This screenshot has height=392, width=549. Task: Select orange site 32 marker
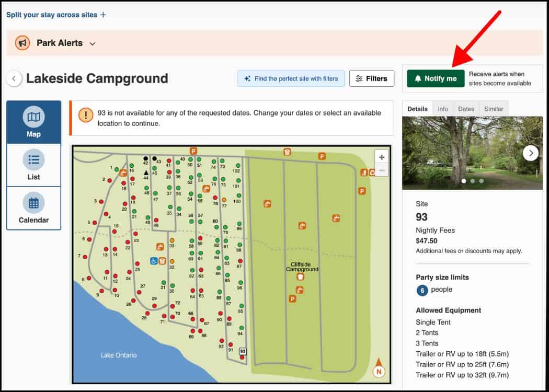(172, 261)
